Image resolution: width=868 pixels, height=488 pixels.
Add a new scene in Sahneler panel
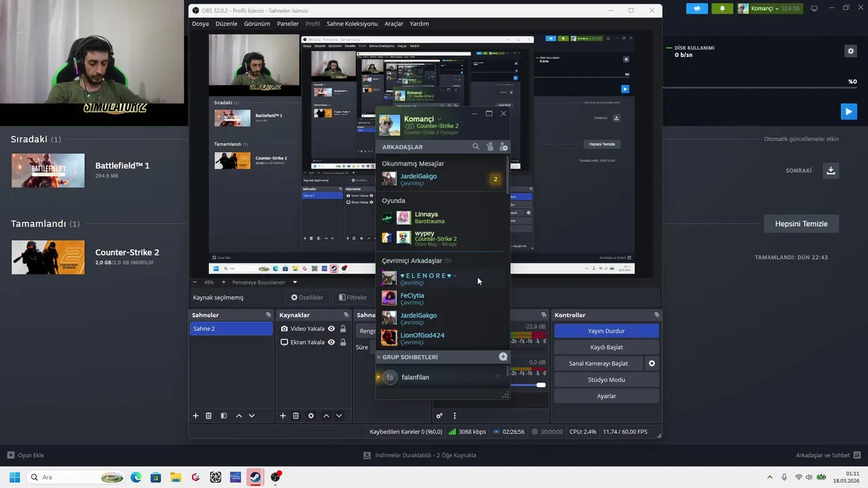point(196,415)
